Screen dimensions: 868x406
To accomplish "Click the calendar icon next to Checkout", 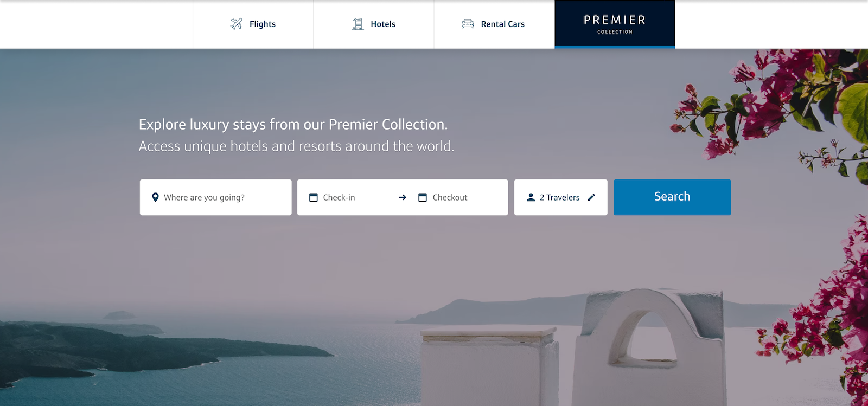I will [x=423, y=197].
